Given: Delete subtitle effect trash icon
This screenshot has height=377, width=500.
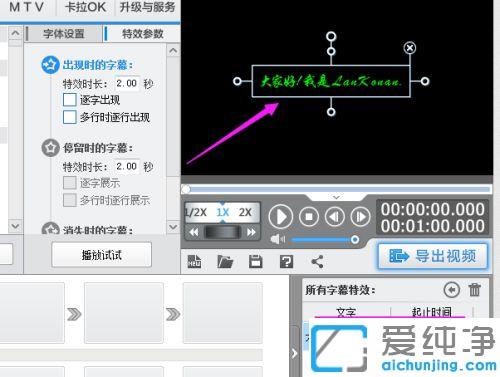Looking at the screenshot, I should coord(475,290).
